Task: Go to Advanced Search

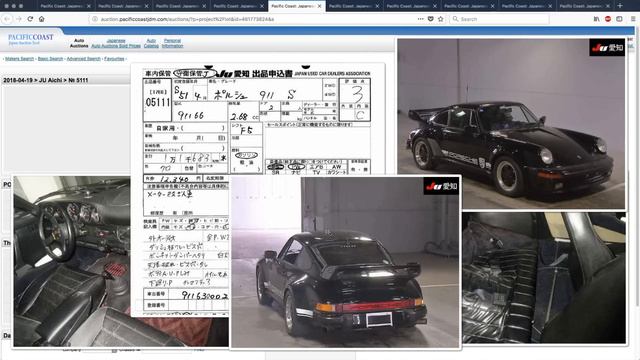Action: (83, 59)
